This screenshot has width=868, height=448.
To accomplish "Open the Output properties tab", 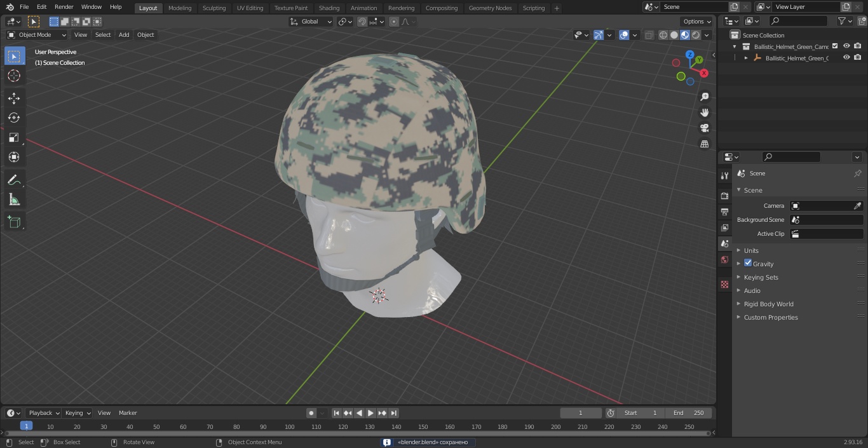I will [724, 212].
